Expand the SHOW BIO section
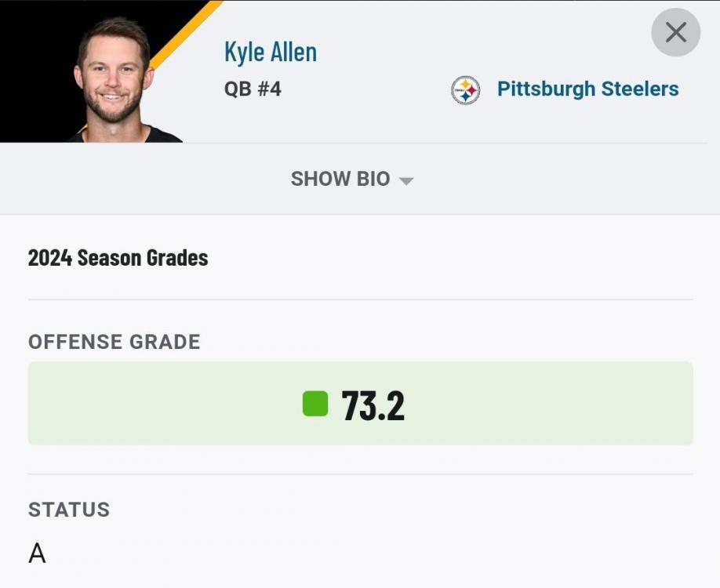The image size is (720, 588). [x=340, y=179]
